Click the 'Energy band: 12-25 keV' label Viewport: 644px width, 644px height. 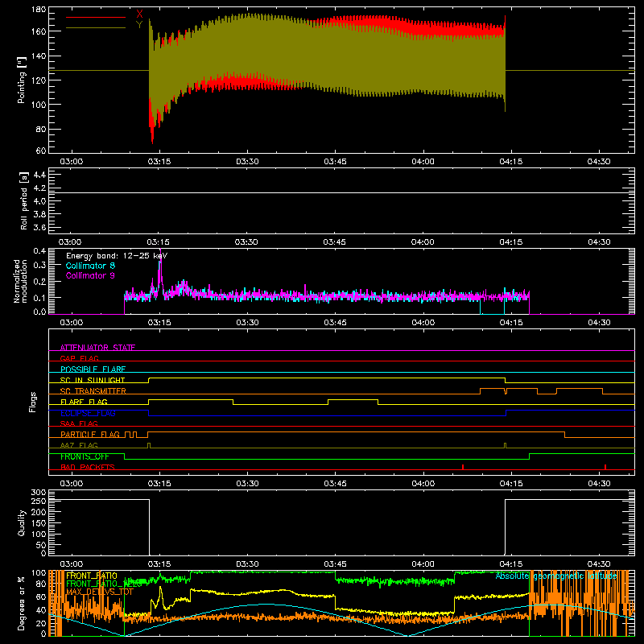117,256
